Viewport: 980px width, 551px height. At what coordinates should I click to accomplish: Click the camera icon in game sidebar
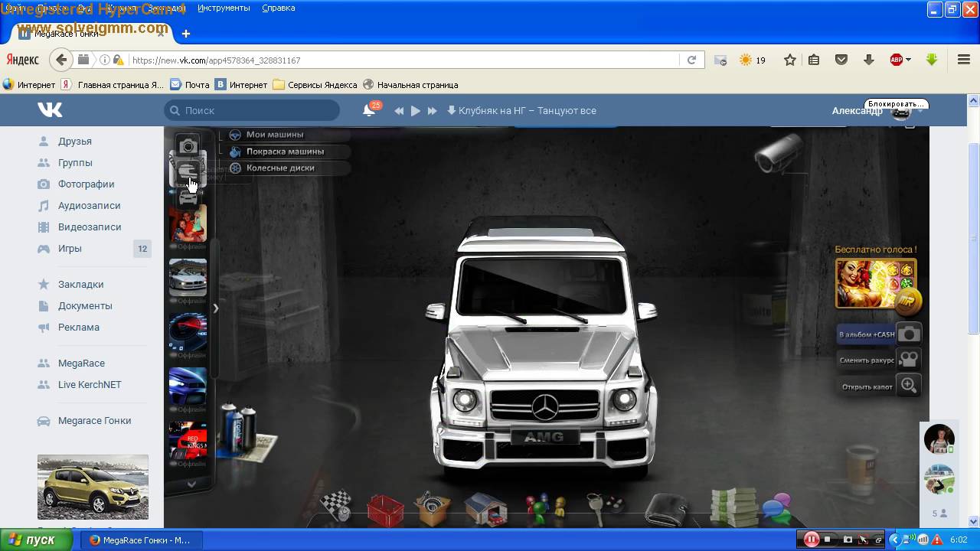(188, 145)
